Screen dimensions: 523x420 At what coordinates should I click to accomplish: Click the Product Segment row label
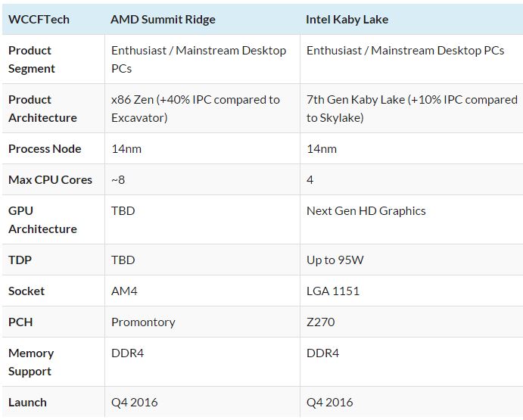click(32, 59)
